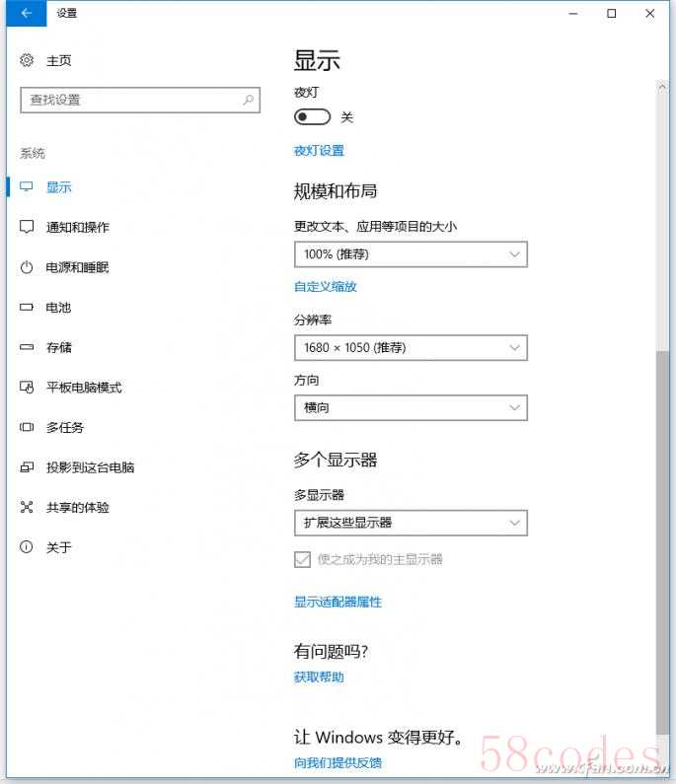Click the 电池 battery icon
The height and width of the screenshot is (784, 676).
coord(27,308)
